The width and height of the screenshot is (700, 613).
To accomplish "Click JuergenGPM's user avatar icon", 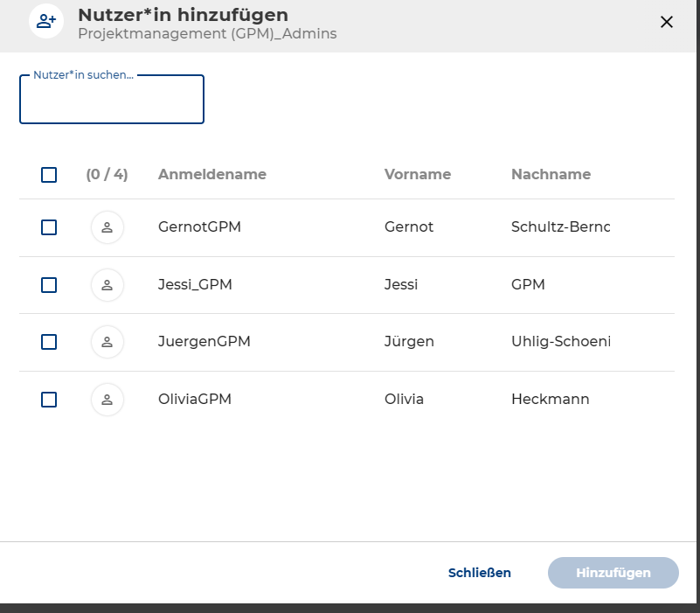I will pyautogui.click(x=107, y=342).
